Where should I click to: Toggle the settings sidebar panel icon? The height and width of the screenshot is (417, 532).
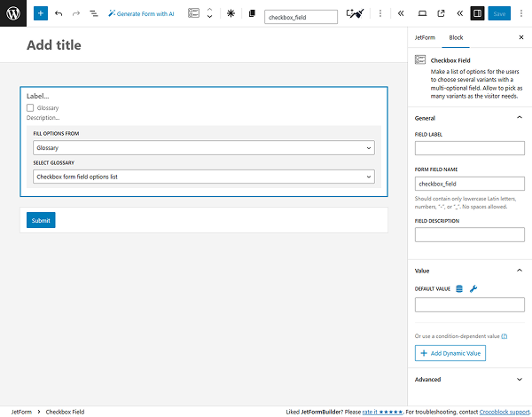[477, 13]
